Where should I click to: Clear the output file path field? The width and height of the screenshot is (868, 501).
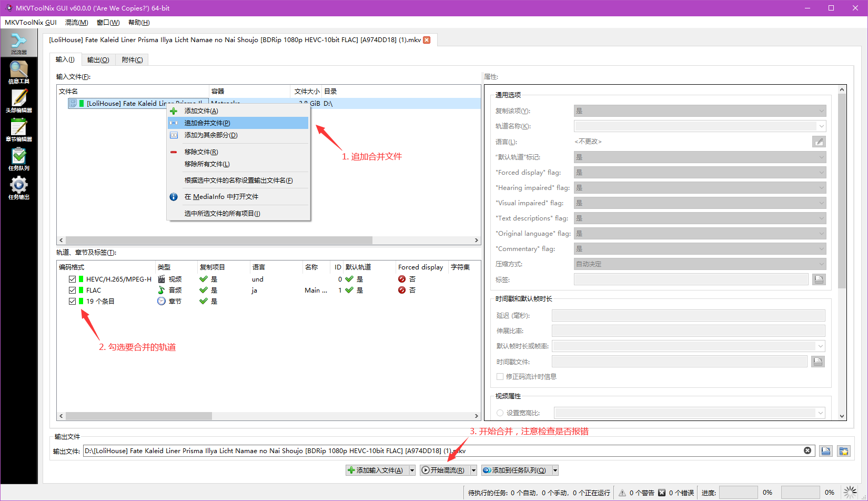click(808, 450)
